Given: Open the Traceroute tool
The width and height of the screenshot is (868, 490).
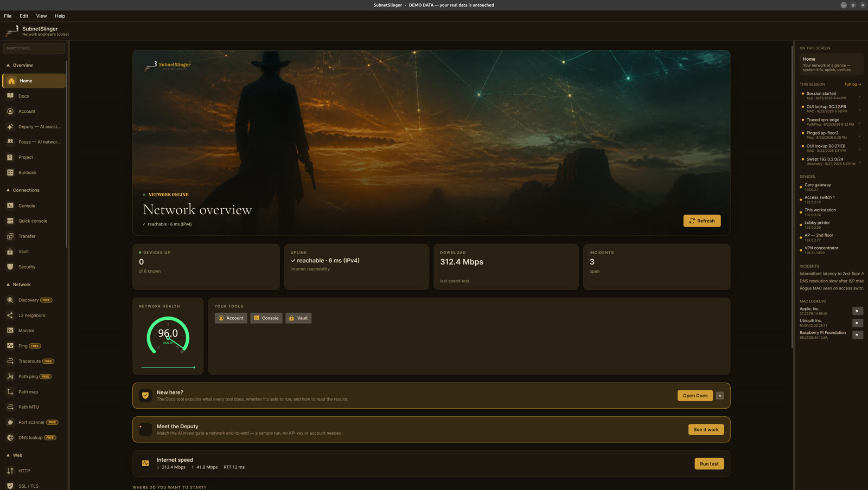Looking at the screenshot, I should (x=34, y=361).
